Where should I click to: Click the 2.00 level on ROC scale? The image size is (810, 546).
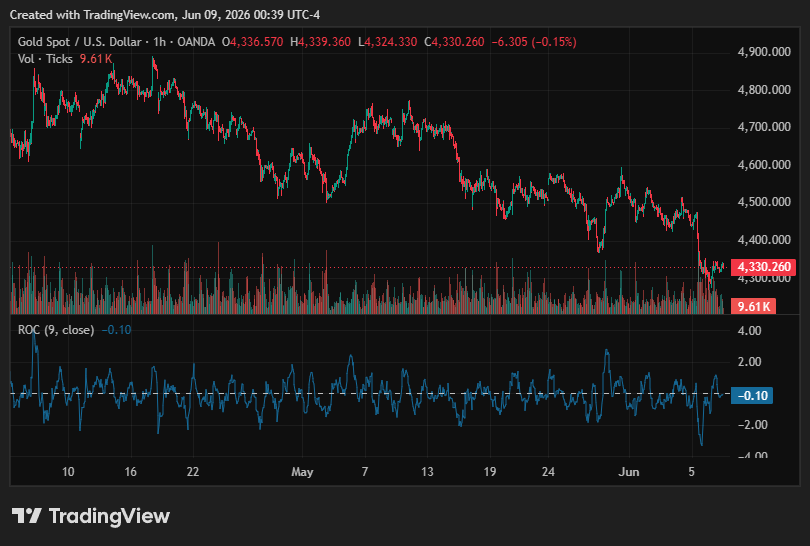pos(750,362)
